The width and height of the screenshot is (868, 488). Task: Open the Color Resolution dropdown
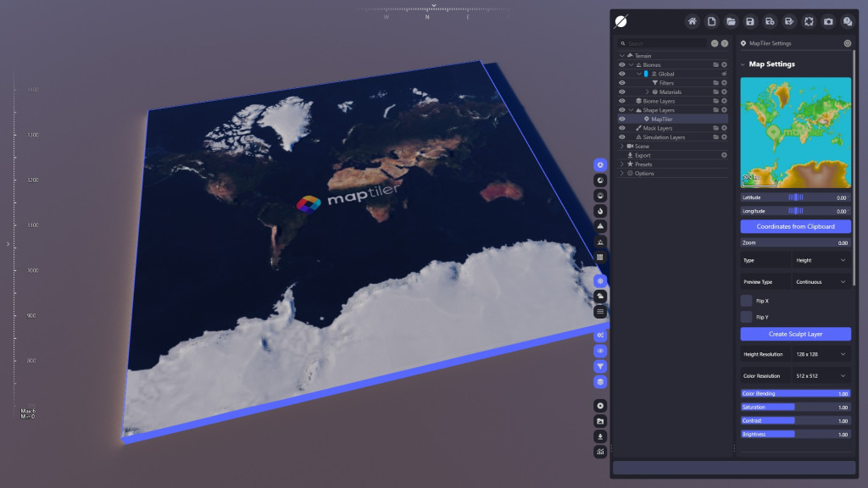(x=821, y=375)
